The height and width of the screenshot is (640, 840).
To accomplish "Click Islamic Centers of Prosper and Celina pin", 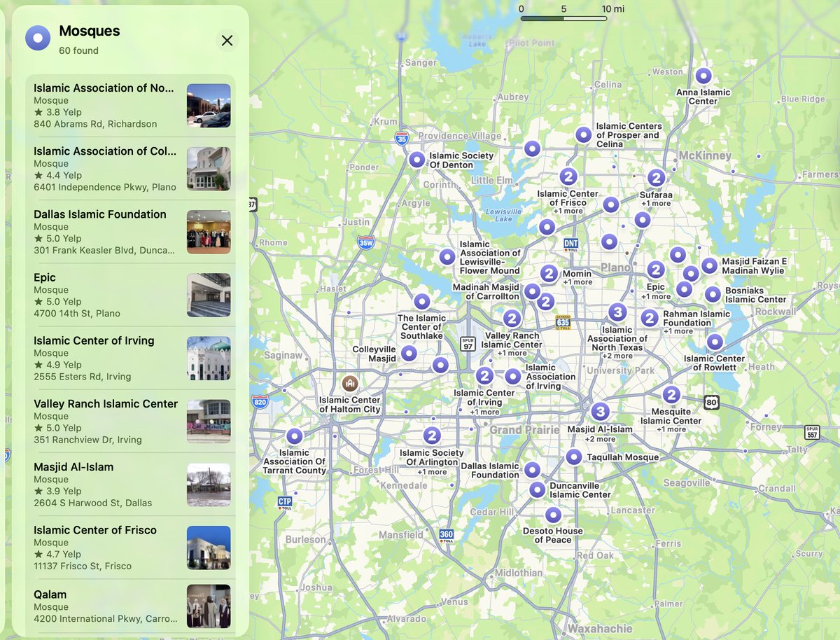I will [583, 134].
